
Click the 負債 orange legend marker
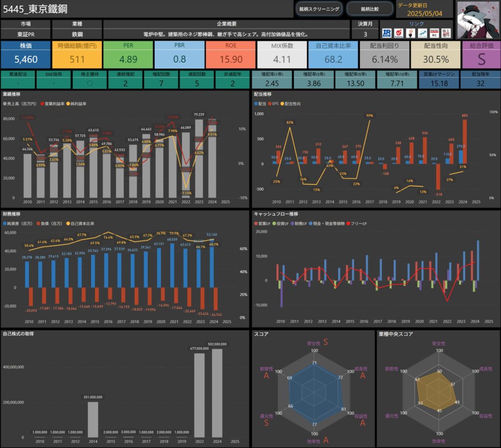click(38, 224)
